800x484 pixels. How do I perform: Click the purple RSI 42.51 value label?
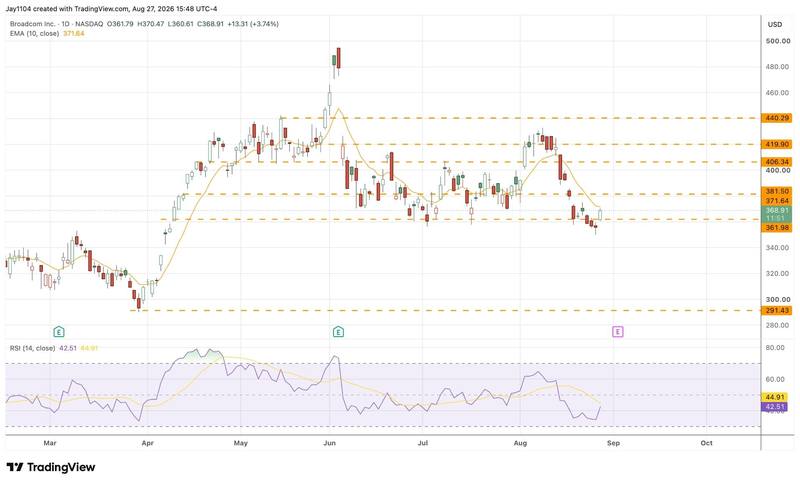774,406
